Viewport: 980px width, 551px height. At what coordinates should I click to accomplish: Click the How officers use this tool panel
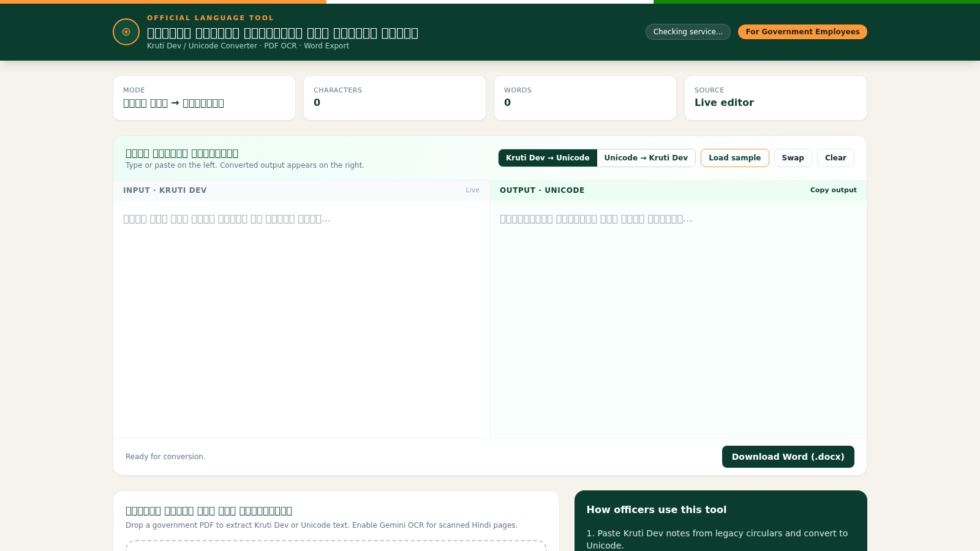click(720, 521)
